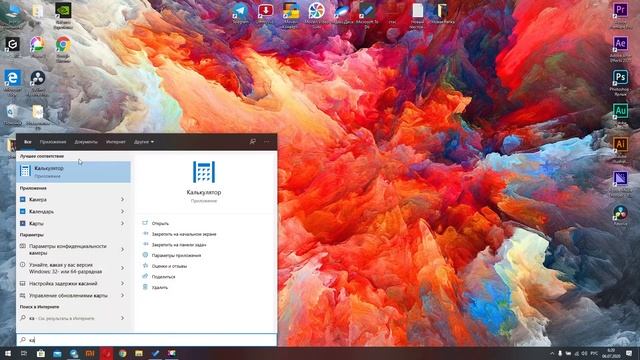Expand the Карты result arrow

[x=122, y=223]
